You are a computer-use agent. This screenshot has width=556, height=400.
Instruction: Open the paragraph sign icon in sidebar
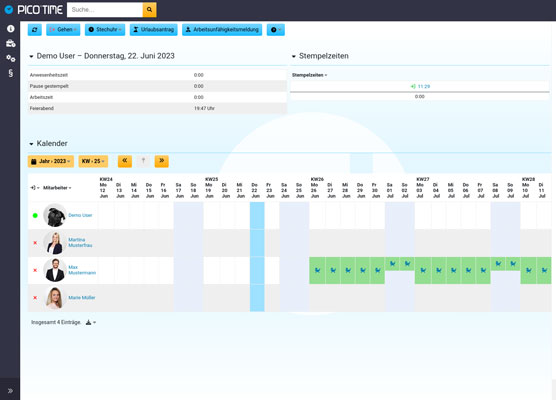point(11,73)
